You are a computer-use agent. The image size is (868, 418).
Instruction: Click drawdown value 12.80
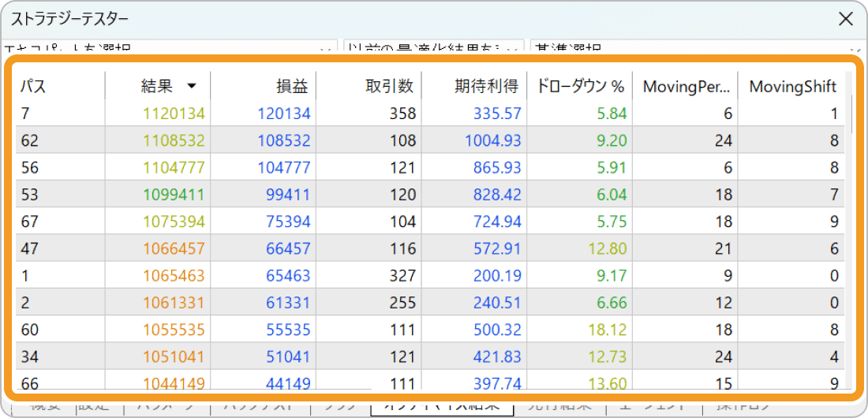click(x=608, y=248)
